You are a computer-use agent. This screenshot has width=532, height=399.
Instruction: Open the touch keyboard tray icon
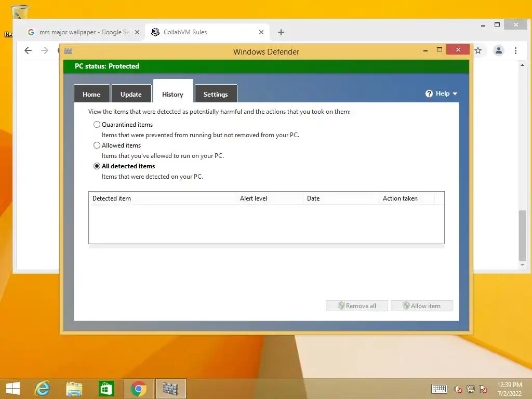click(439, 389)
